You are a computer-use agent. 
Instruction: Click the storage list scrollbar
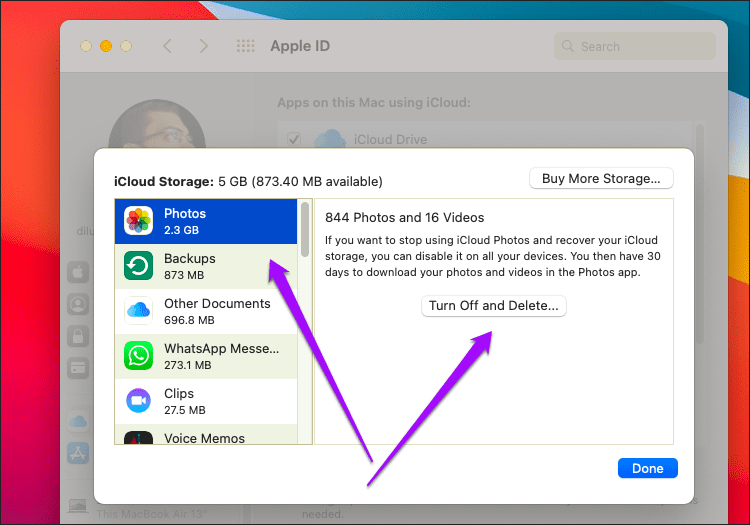click(305, 230)
